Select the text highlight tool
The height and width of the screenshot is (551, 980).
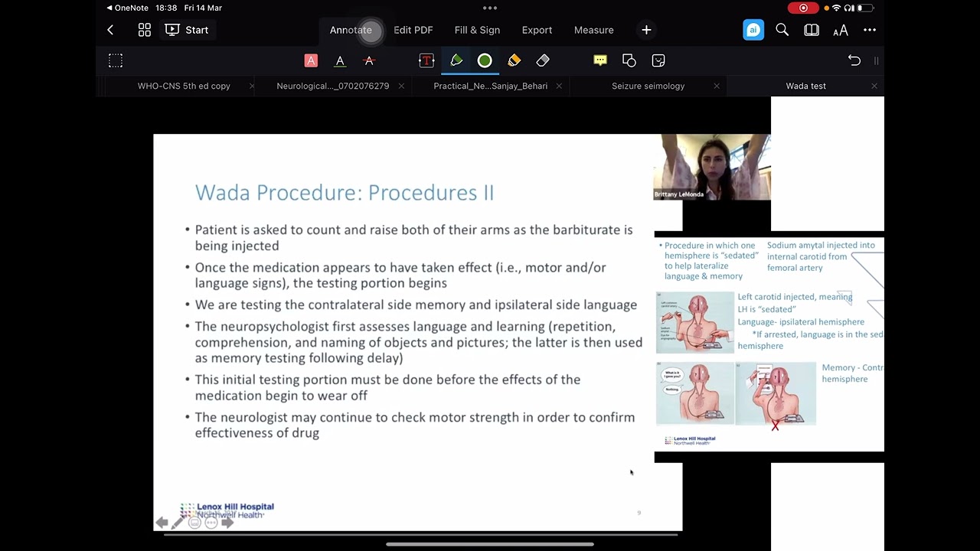[x=311, y=60]
